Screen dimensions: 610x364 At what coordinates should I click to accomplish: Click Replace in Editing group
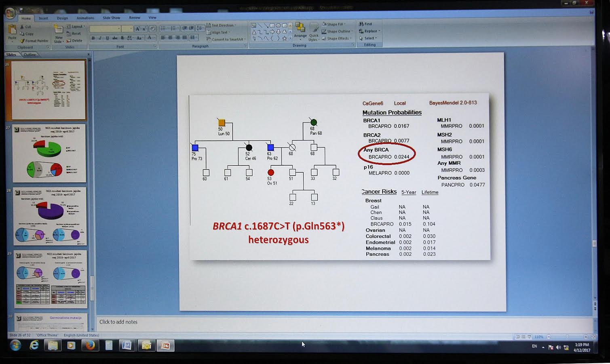tap(369, 31)
